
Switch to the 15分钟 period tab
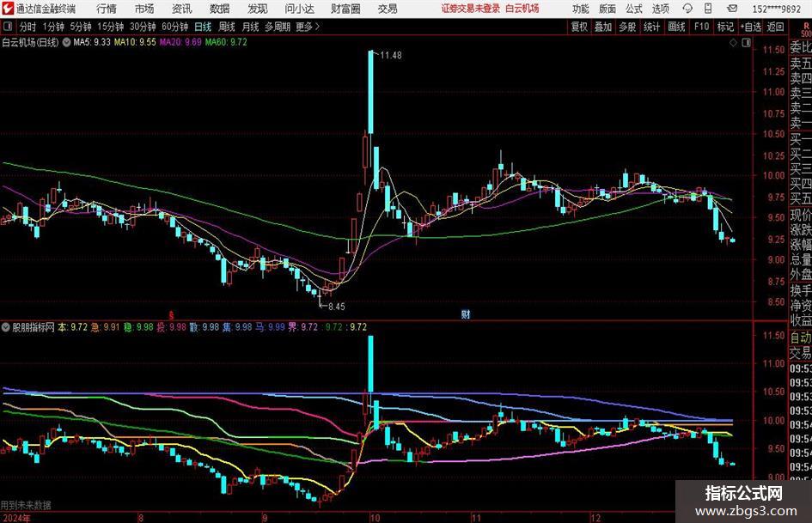click(x=111, y=27)
